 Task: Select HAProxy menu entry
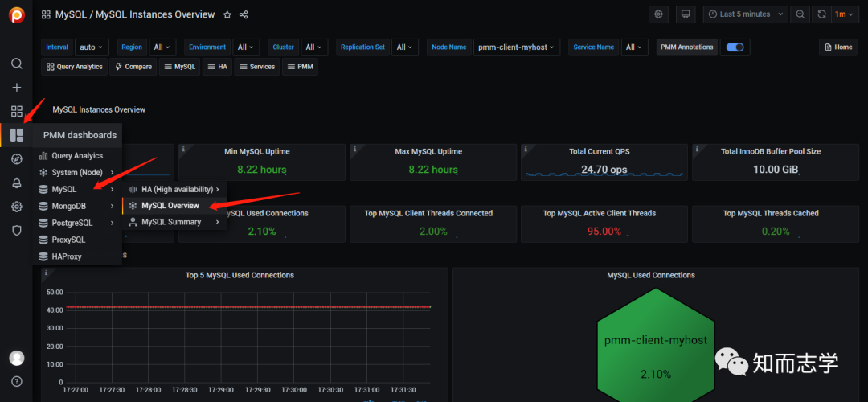77,257
